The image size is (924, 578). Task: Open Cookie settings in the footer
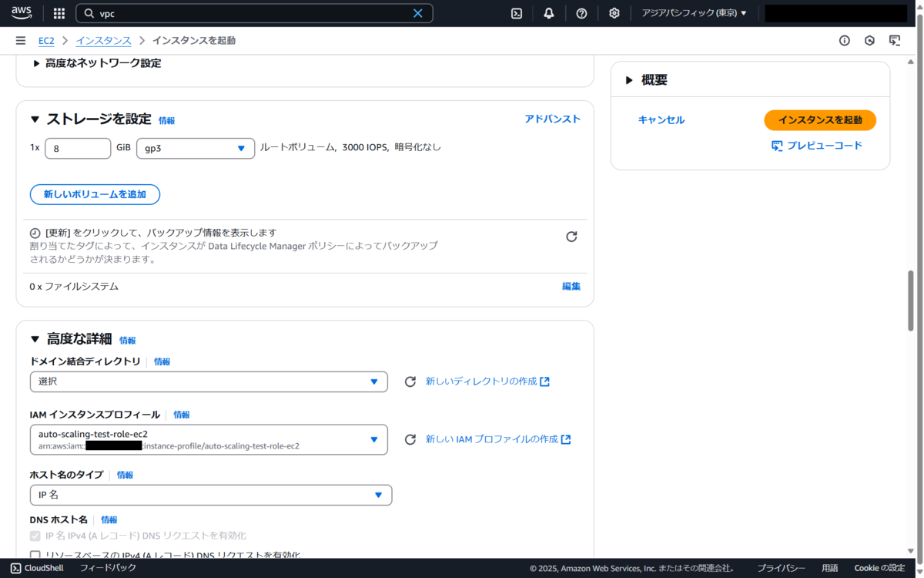(879, 568)
